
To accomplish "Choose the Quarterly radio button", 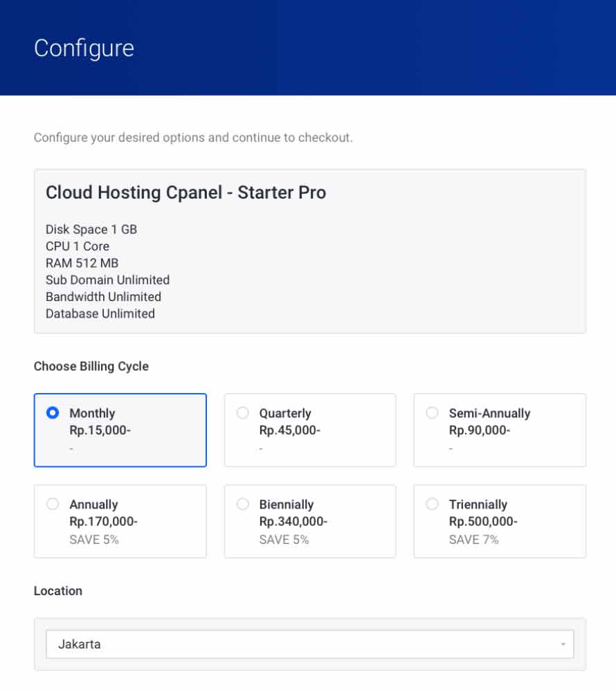I will (242, 412).
